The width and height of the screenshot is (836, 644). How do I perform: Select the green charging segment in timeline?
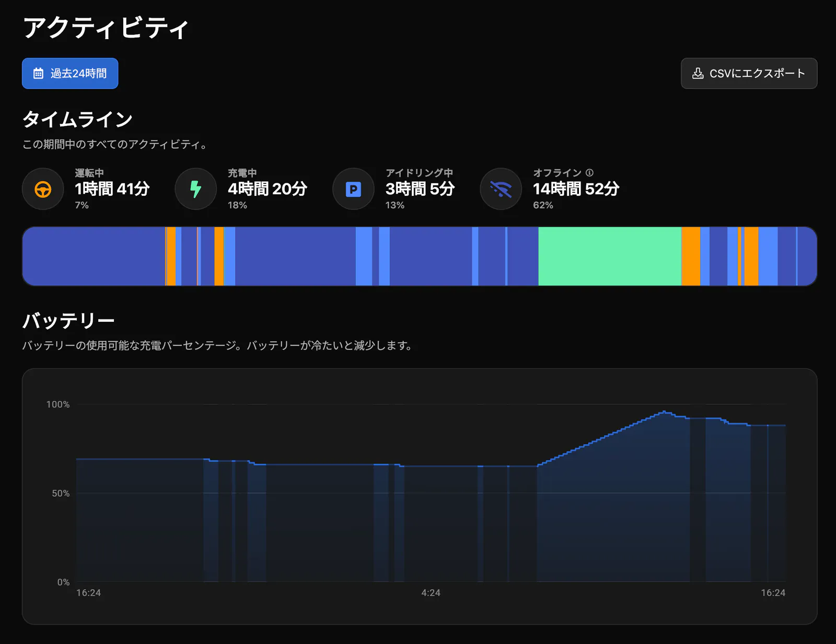[610, 256]
